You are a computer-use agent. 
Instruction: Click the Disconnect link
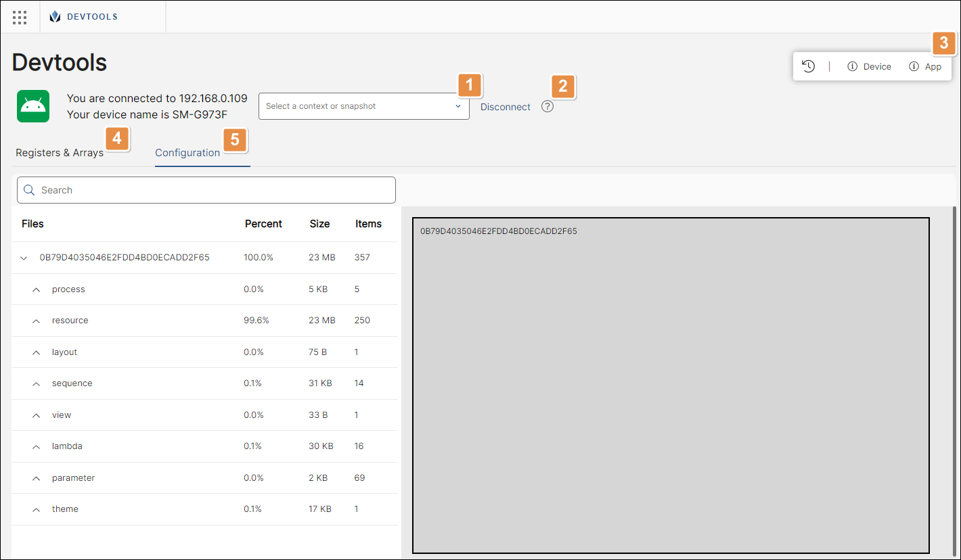tap(505, 106)
